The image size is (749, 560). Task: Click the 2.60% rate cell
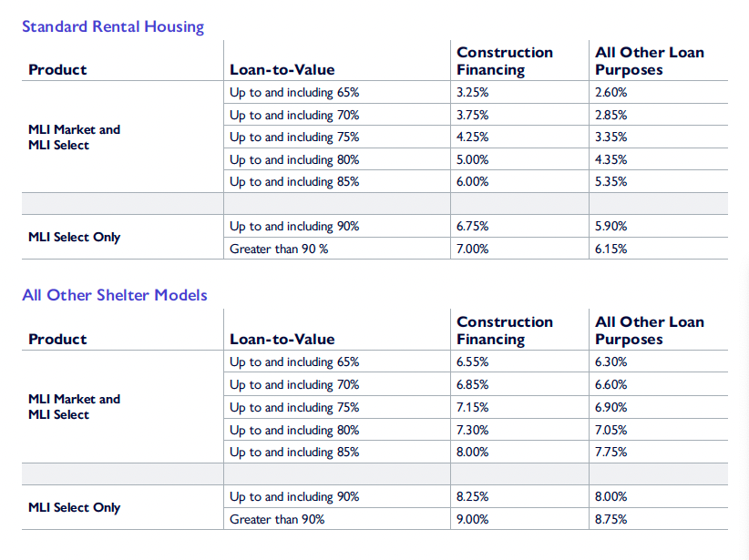pos(610,93)
